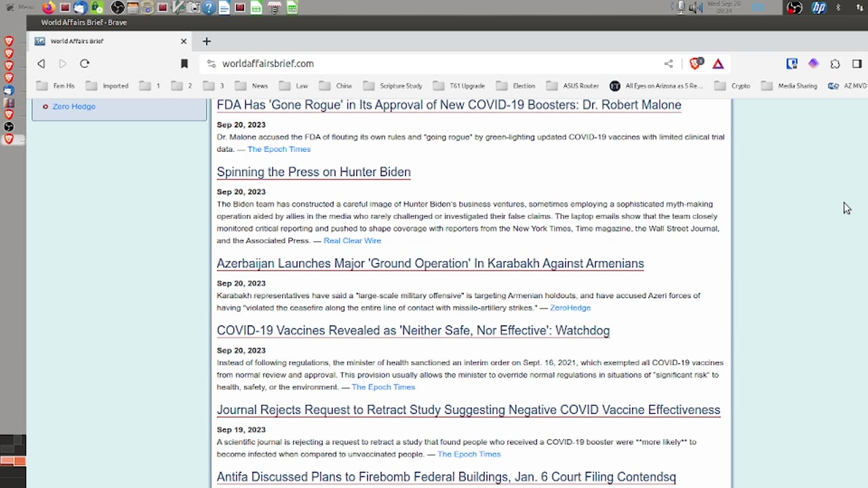Viewport: 868px width, 488px height.
Task: Click the OBS icon in the system tray
Action: [794, 7]
